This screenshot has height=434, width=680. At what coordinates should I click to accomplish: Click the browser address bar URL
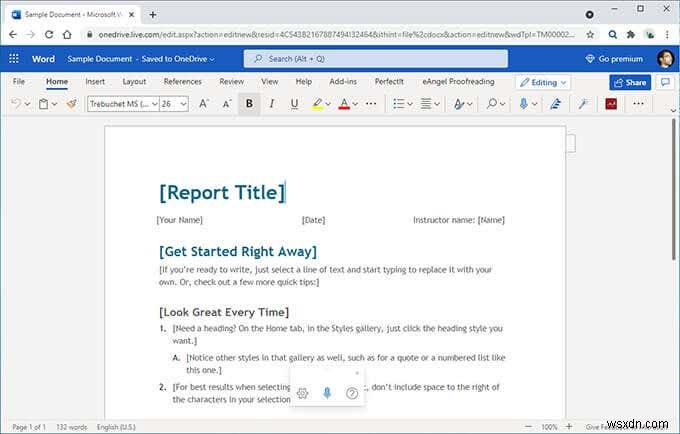[336, 35]
